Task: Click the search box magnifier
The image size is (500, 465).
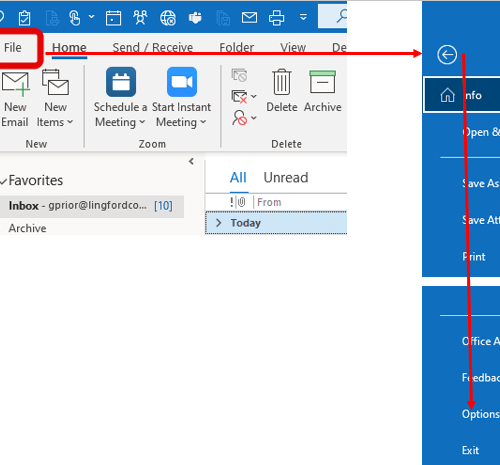Action: click(341, 16)
